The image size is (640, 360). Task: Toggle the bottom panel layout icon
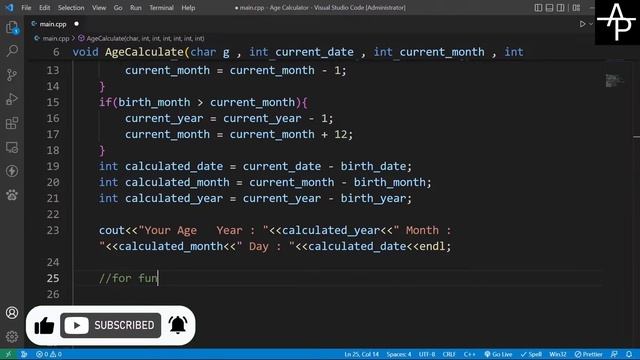pos(549,7)
